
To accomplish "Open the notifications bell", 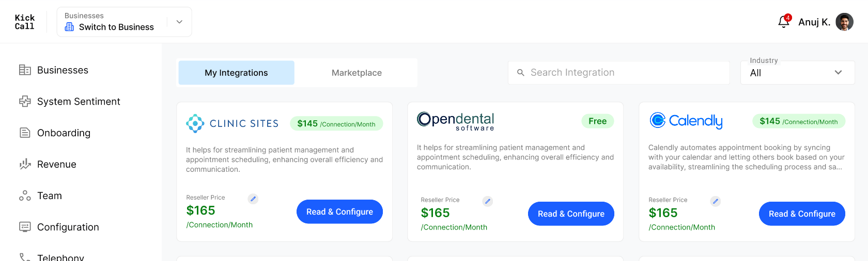I will pyautogui.click(x=784, y=21).
